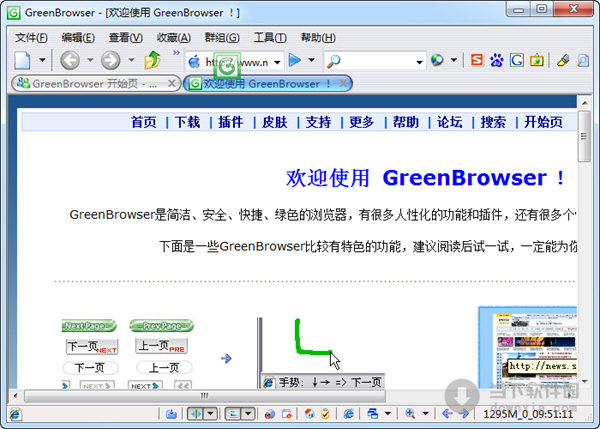Click the 插件 navigation link

pyautogui.click(x=231, y=122)
